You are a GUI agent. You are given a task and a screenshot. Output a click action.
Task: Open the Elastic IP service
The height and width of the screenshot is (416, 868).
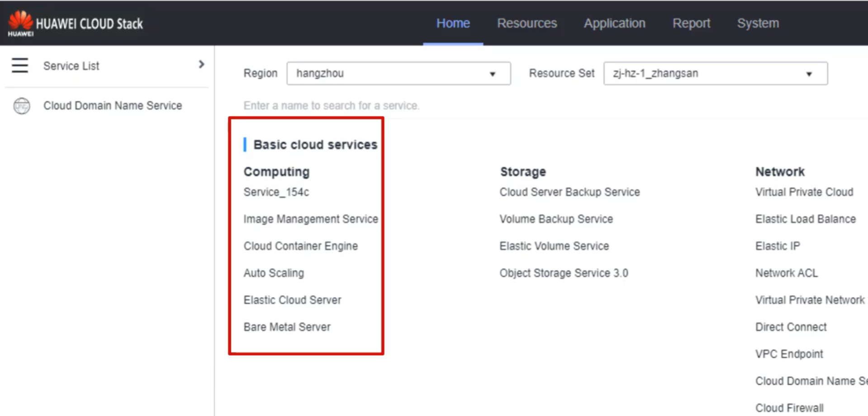[x=778, y=246]
